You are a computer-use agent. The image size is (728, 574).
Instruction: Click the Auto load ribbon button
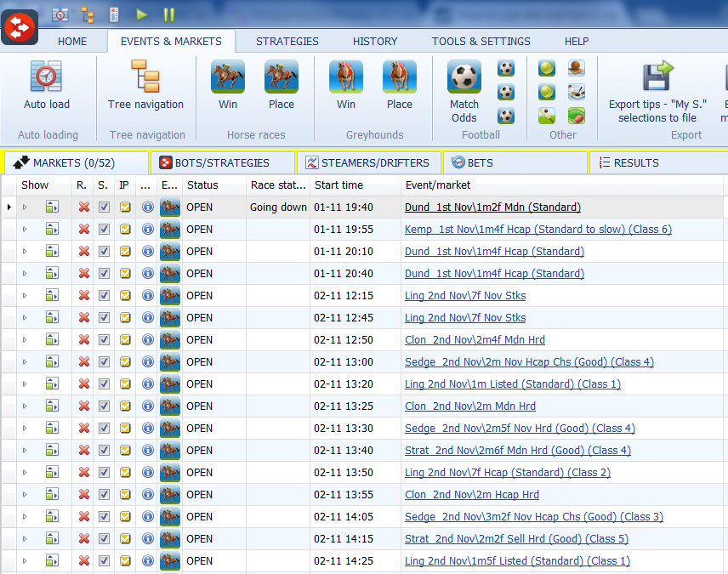click(47, 85)
